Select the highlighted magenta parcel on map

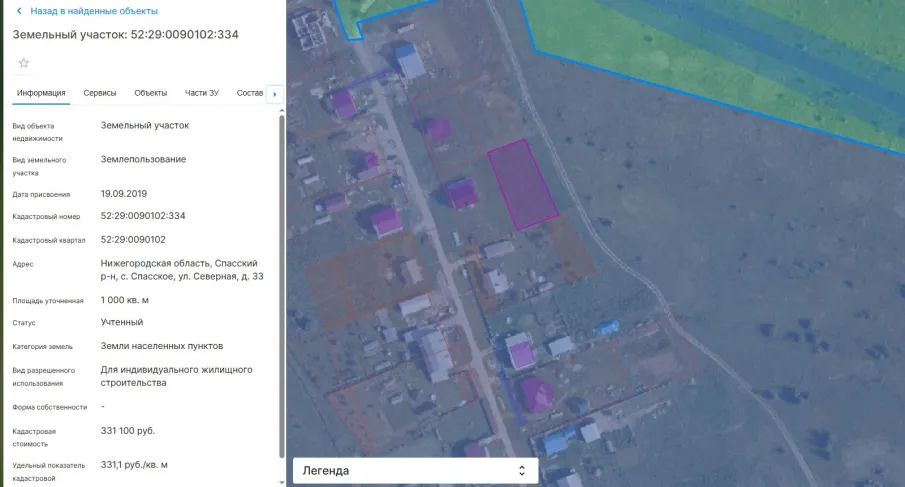(x=523, y=185)
